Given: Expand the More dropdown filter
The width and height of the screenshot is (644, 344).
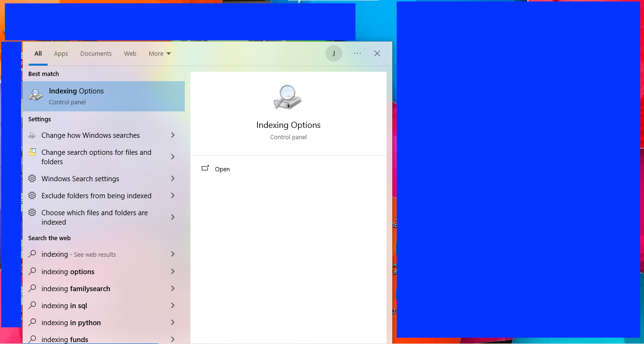Looking at the screenshot, I should [x=159, y=54].
